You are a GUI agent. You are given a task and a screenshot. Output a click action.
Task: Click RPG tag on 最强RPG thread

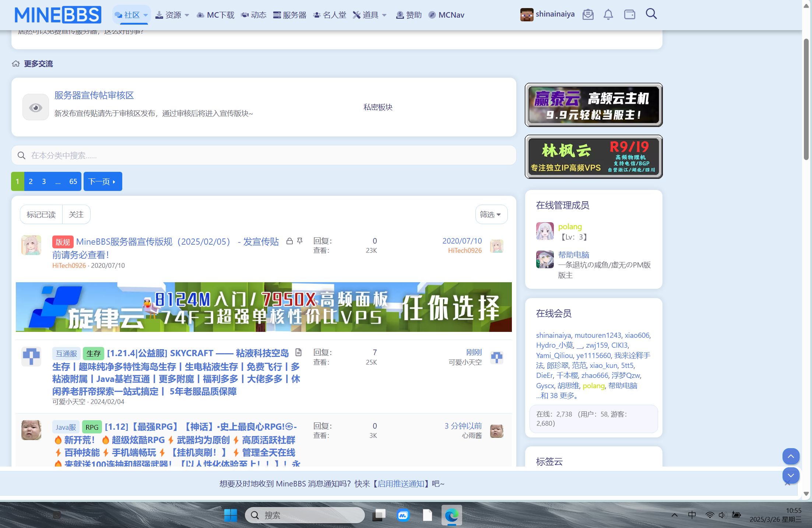click(x=92, y=427)
